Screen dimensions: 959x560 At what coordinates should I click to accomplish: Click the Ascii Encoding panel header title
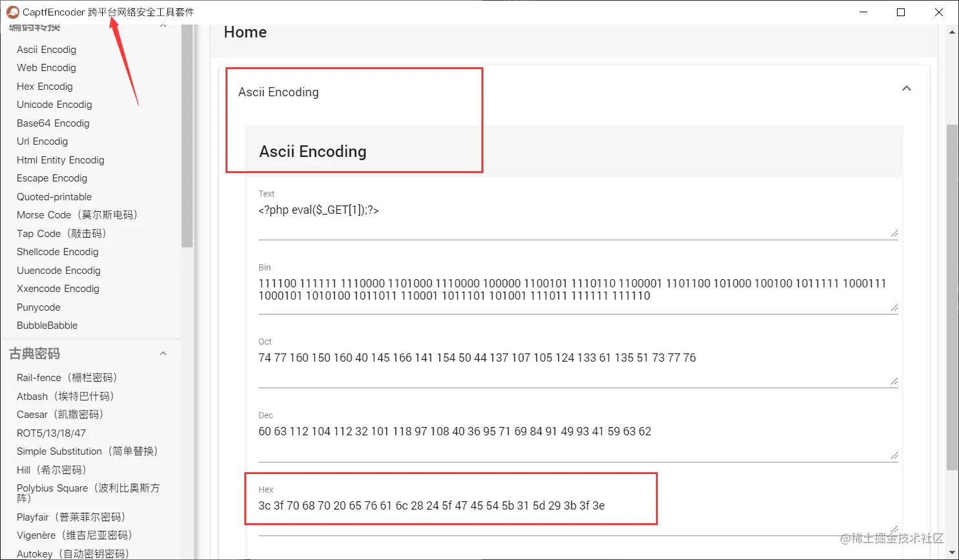[x=279, y=92]
